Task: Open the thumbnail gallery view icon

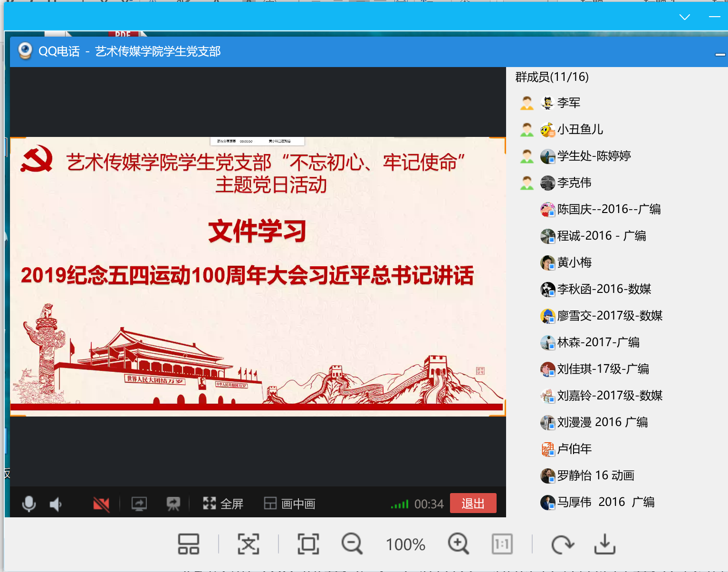Action: [189, 544]
